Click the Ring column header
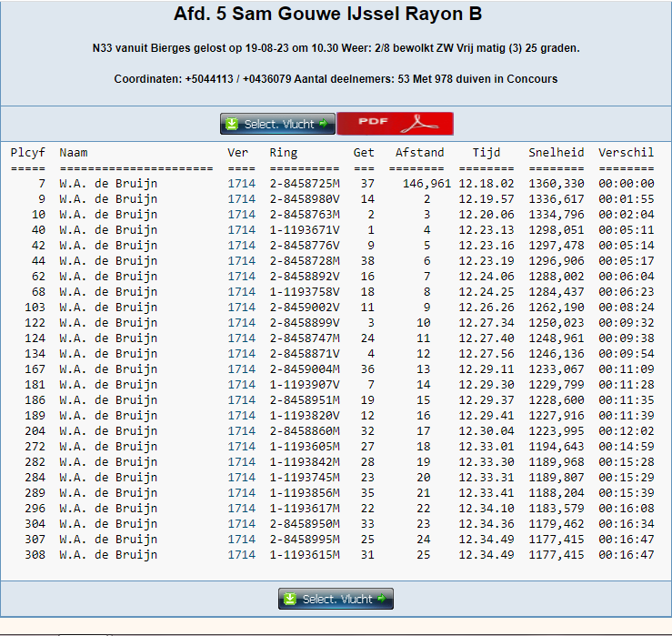 [x=284, y=153]
